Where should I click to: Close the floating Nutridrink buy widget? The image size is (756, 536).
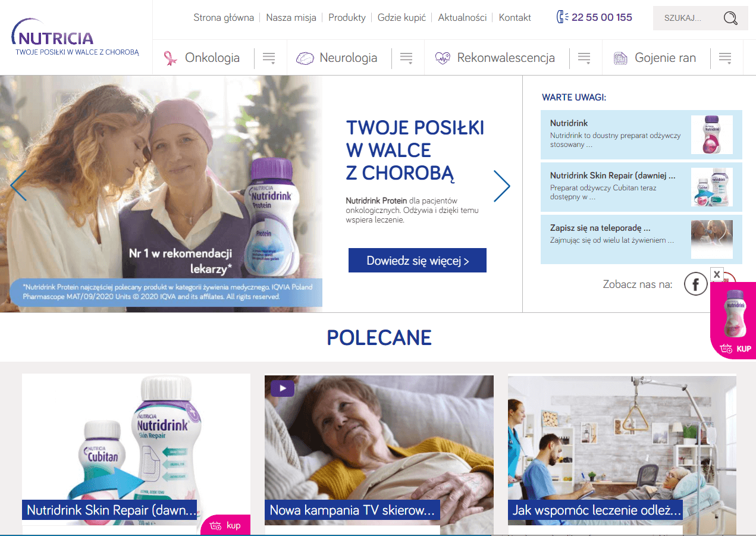(x=717, y=274)
